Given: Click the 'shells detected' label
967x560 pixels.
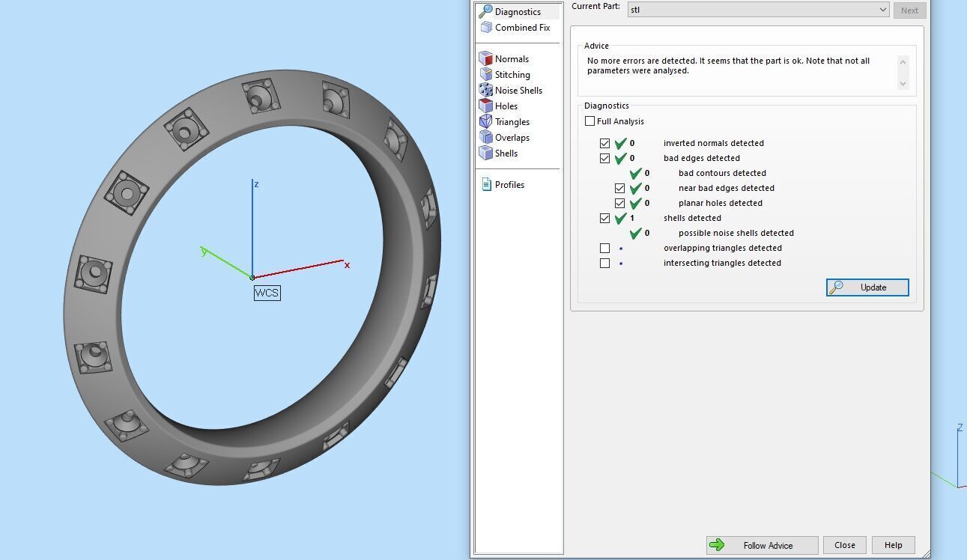Looking at the screenshot, I should 692,218.
